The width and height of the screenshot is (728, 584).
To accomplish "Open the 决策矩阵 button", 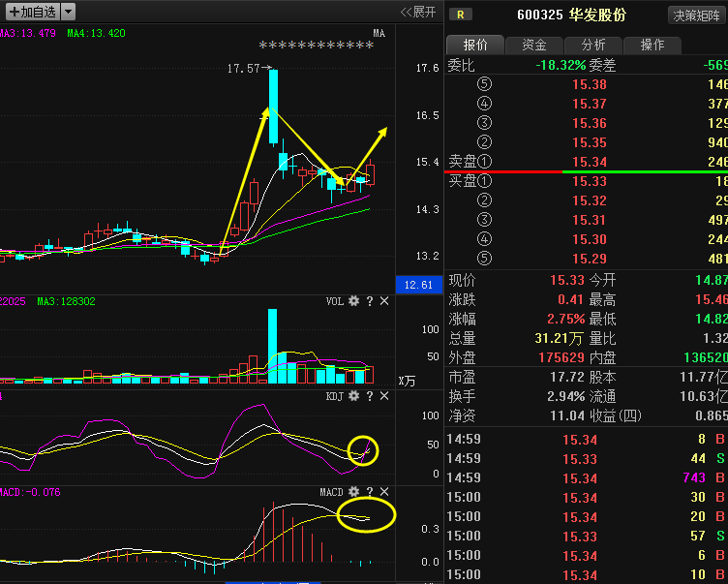I will 696,15.
